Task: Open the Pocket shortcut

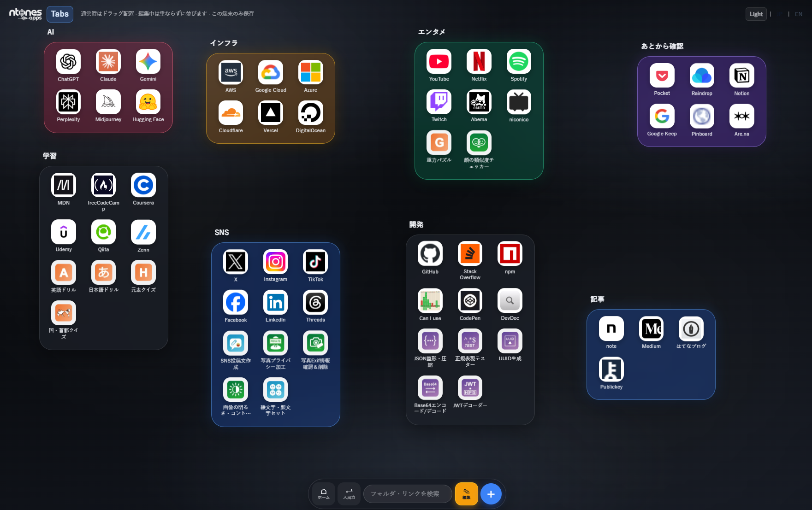Action: click(662, 76)
